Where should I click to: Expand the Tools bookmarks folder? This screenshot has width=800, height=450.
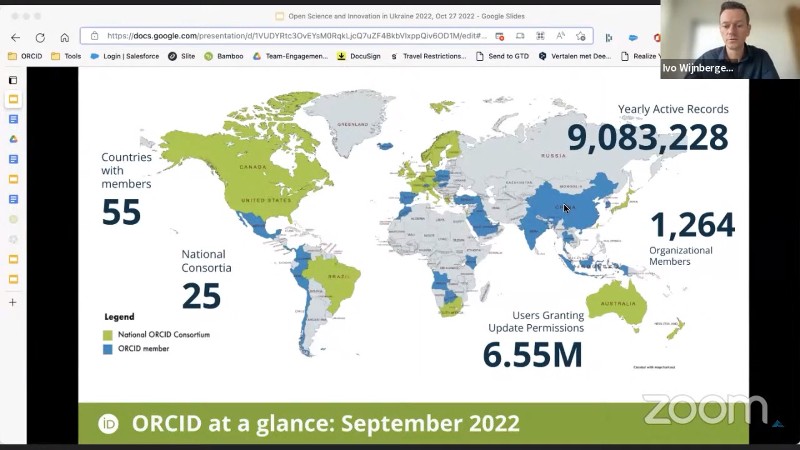point(66,56)
